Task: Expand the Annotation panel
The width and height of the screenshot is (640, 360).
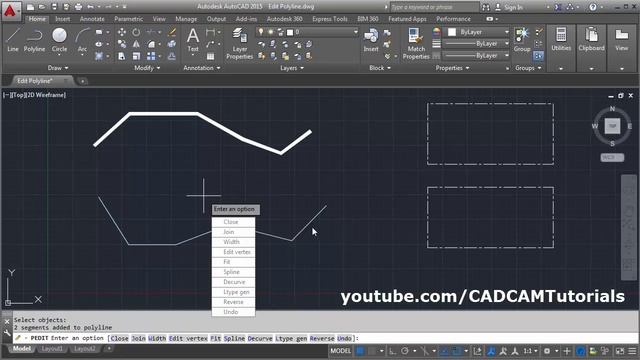Action: (202, 68)
